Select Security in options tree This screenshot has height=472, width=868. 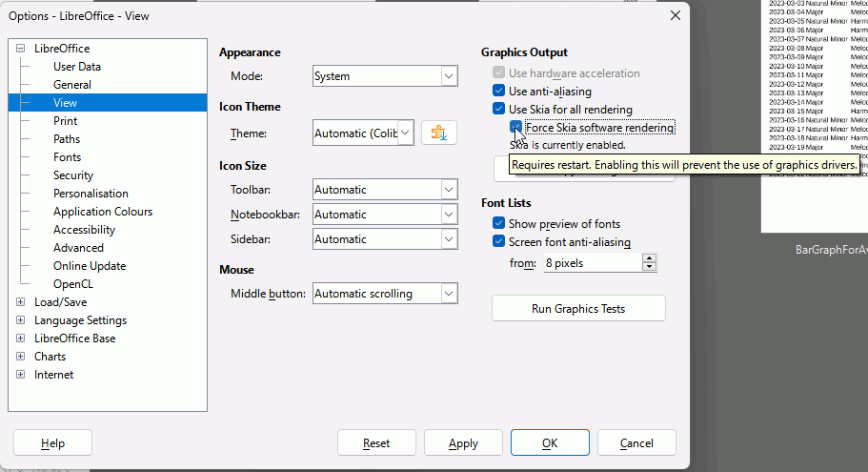[x=73, y=175]
